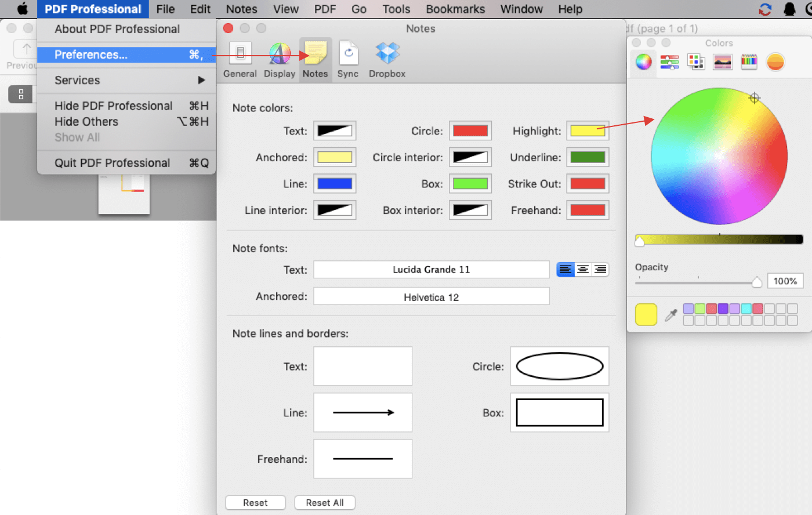
Task: Open the orange custom color picker tab
Action: tap(775, 61)
